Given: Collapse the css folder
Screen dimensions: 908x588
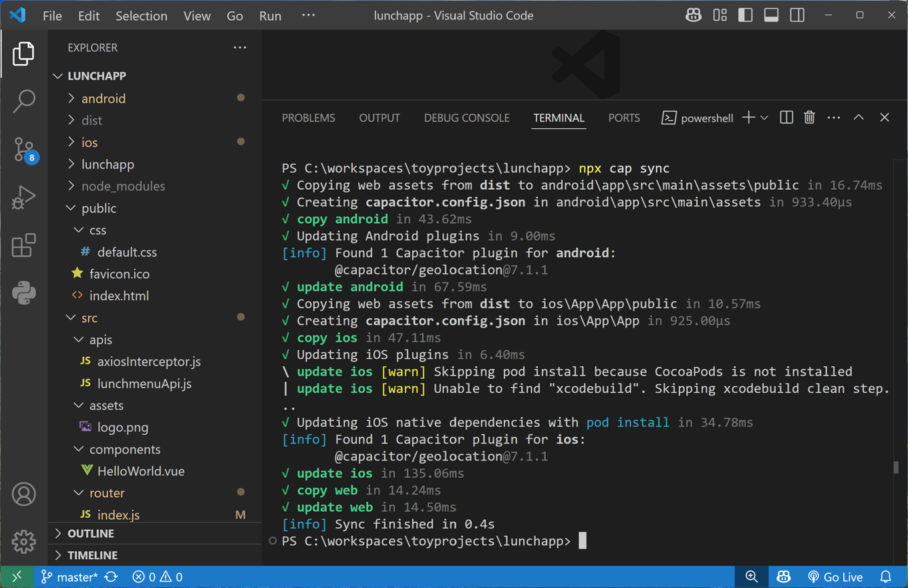Looking at the screenshot, I should click(x=155, y=230).
